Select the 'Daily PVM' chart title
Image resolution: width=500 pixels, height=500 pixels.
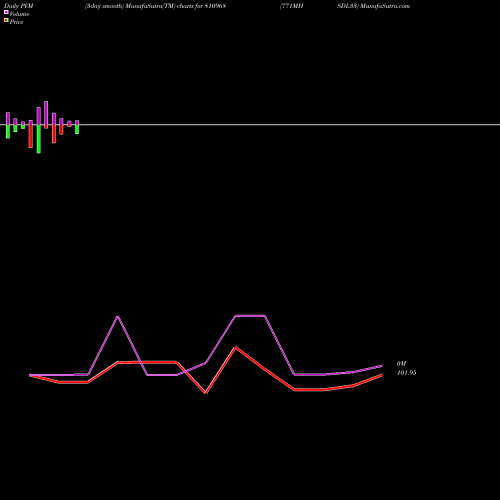point(19,6)
